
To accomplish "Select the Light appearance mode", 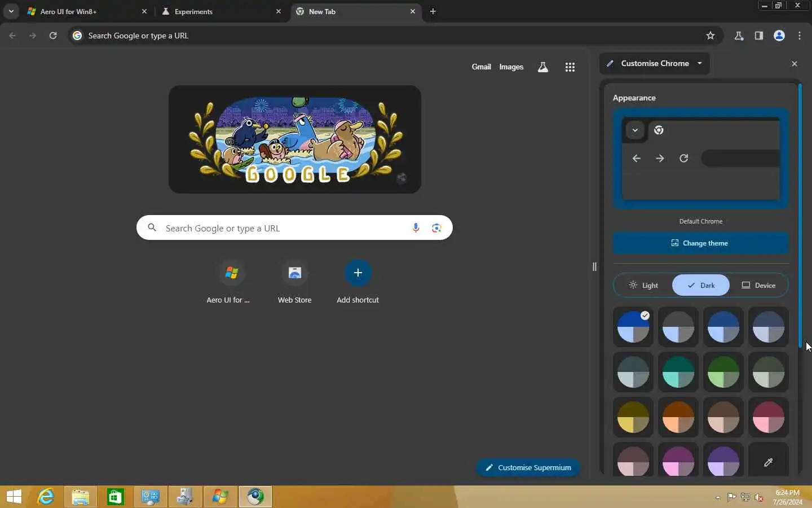I will coord(643,286).
